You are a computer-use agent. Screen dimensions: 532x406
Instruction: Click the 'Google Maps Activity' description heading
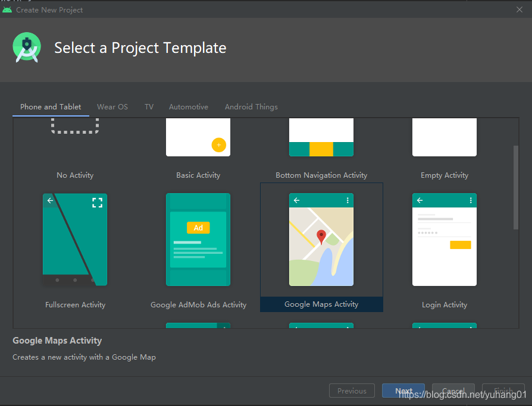[x=57, y=341]
